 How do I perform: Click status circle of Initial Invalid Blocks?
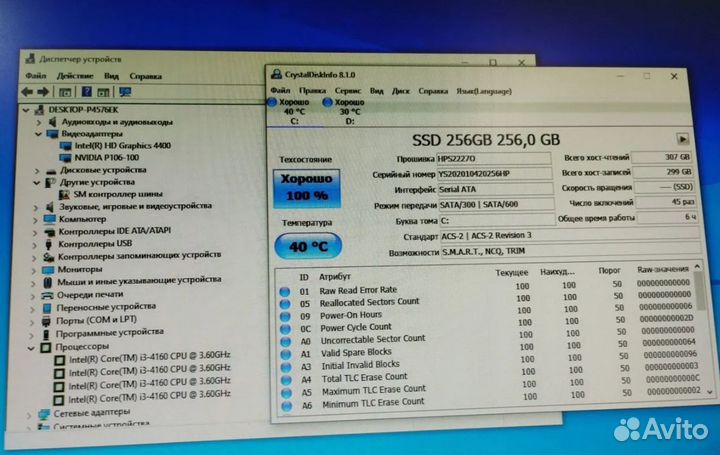(287, 367)
